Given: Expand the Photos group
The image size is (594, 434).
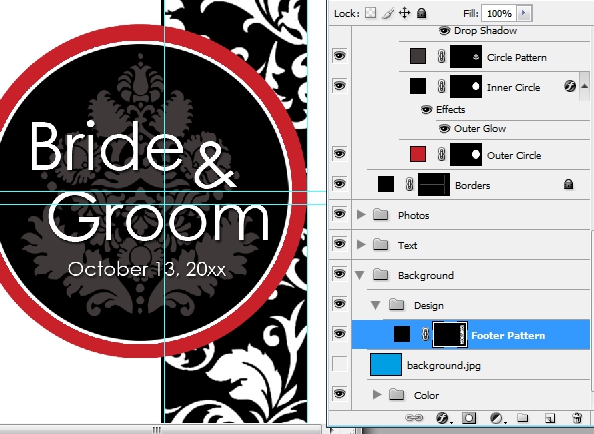Looking at the screenshot, I should pyautogui.click(x=361, y=215).
